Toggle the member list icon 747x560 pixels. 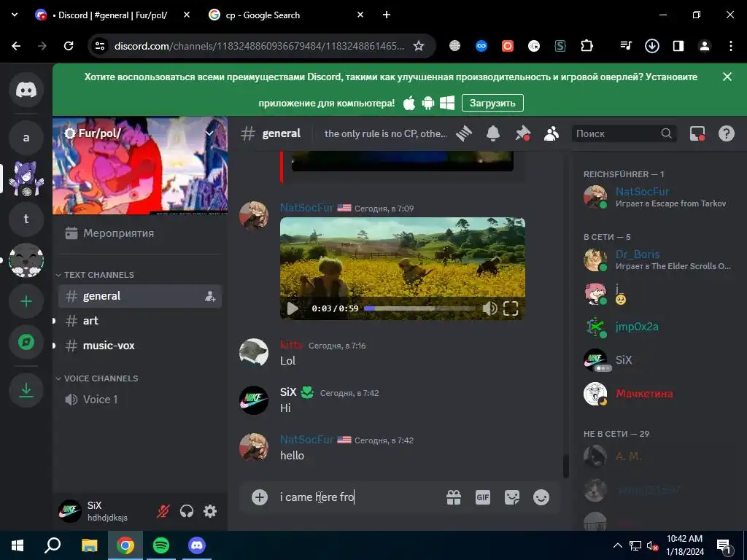tap(551, 134)
